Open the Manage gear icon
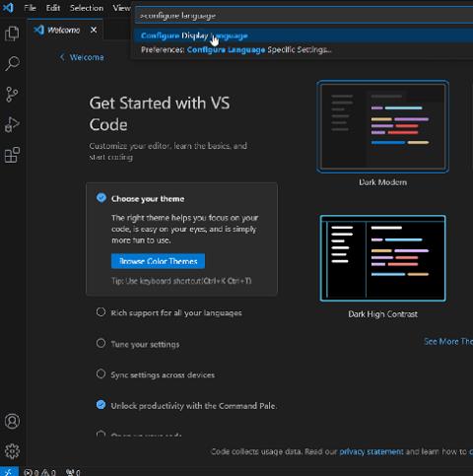Image resolution: width=473 pixels, height=476 pixels. tap(12, 451)
